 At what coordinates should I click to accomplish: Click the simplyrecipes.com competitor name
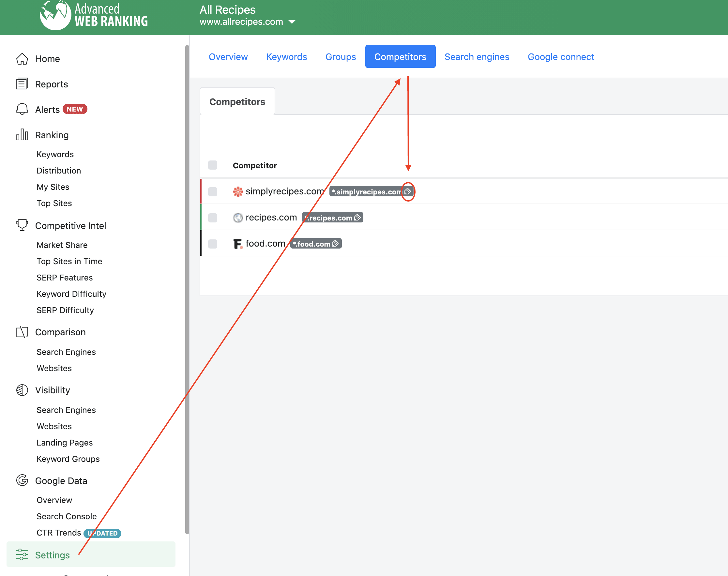click(285, 191)
